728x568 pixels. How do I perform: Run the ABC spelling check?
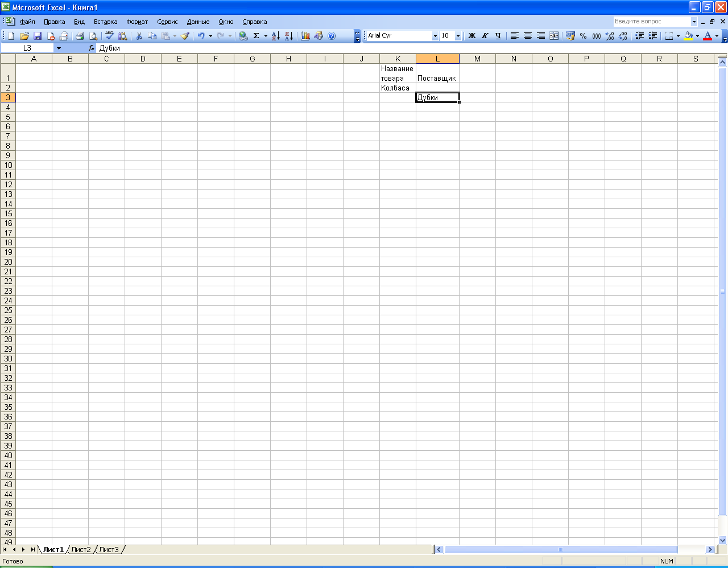110,36
